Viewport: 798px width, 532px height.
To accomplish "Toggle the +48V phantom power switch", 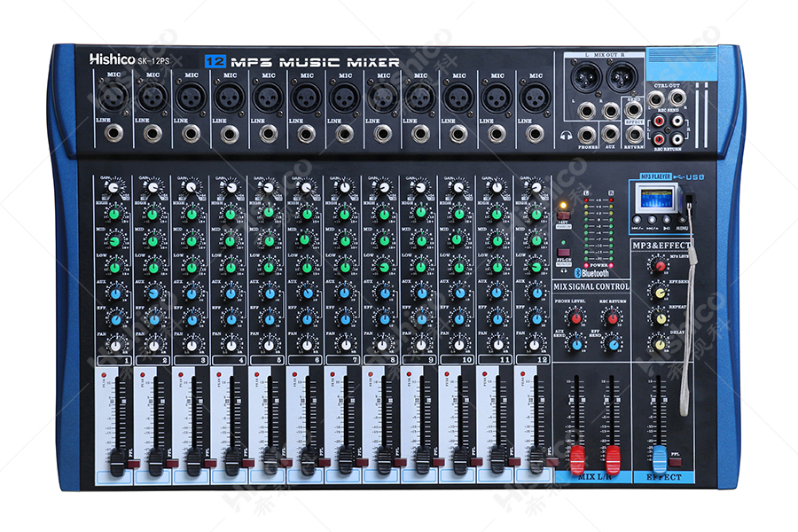I will click(x=563, y=215).
